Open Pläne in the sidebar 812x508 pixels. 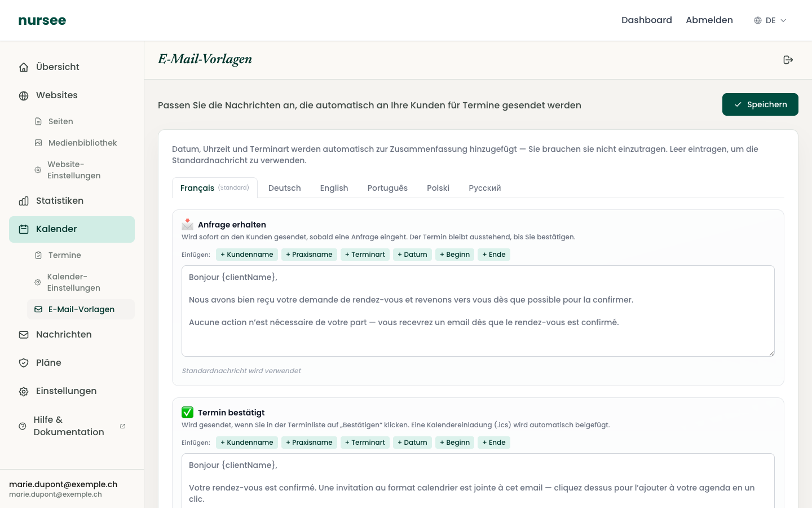click(72, 363)
